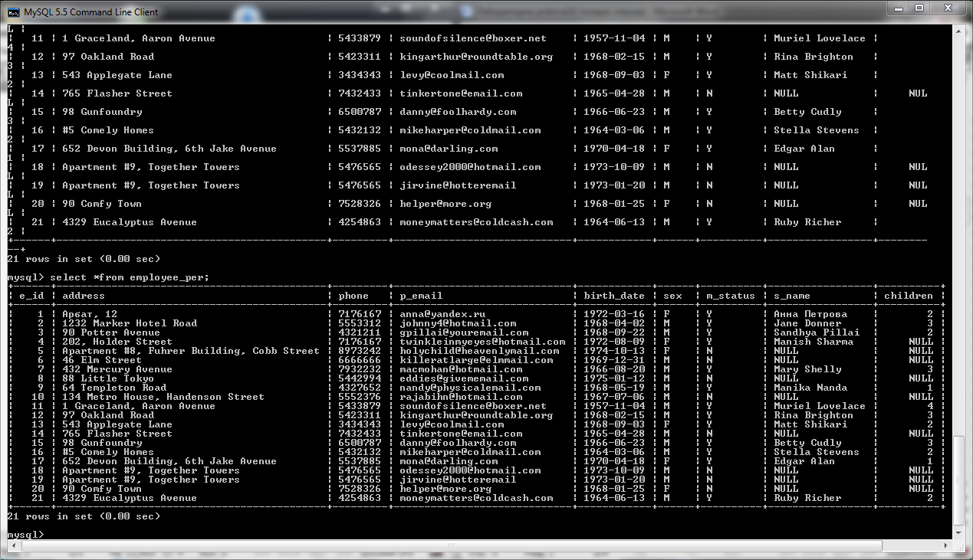Click the m_status column header
The height and width of the screenshot is (560, 973).
coord(731,296)
